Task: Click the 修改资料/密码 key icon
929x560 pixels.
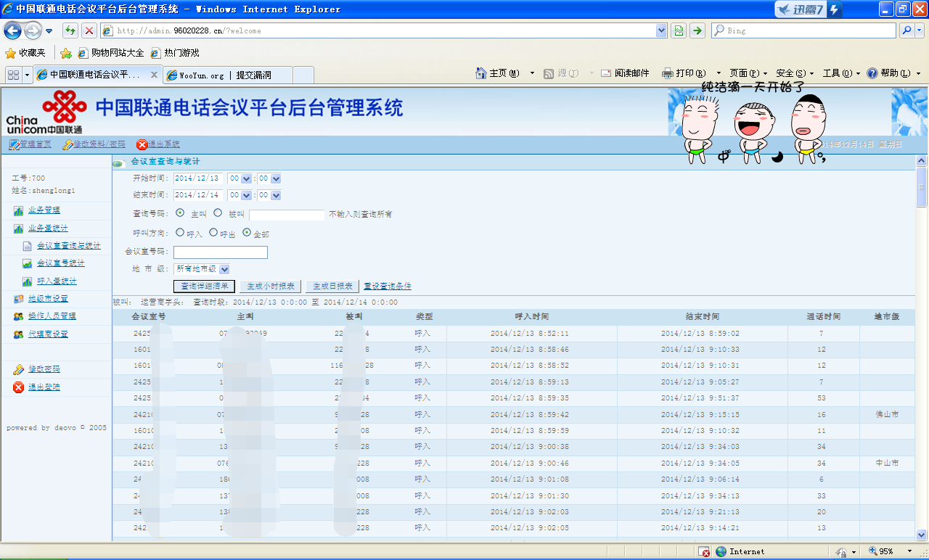Action: click(67, 144)
